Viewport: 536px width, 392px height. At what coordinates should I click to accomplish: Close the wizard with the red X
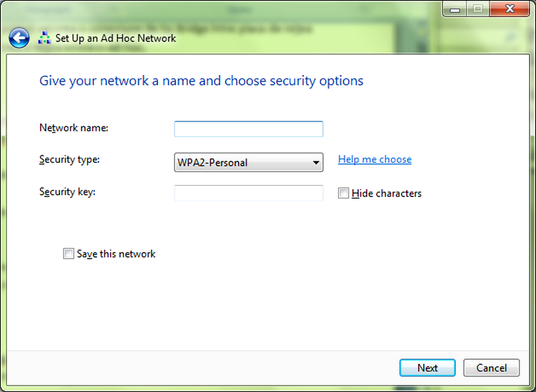[x=510, y=9]
